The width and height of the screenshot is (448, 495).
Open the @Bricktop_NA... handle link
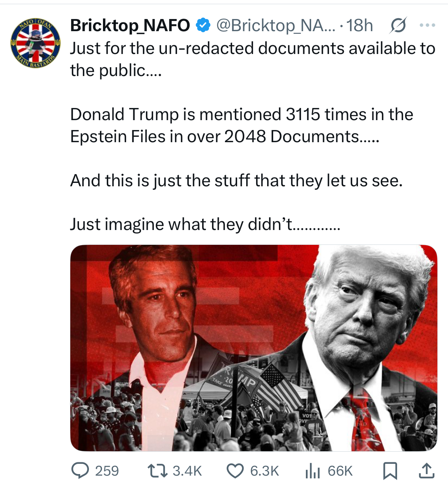tap(276, 25)
